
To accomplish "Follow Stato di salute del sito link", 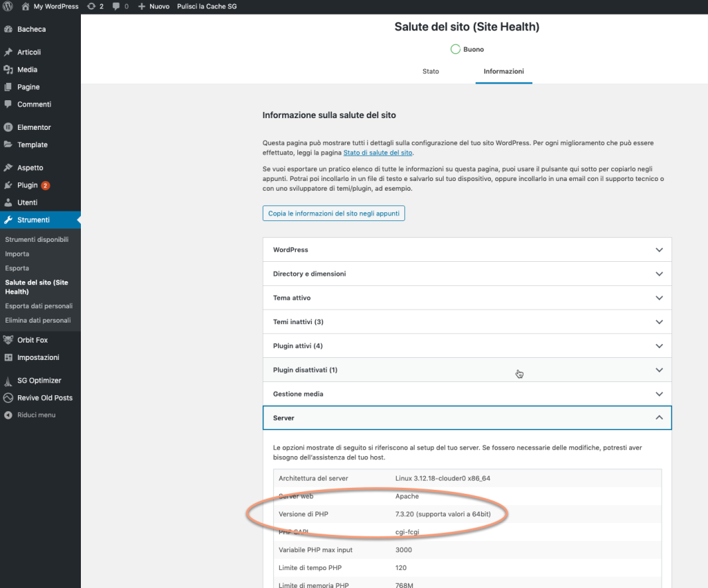I will (x=378, y=153).
